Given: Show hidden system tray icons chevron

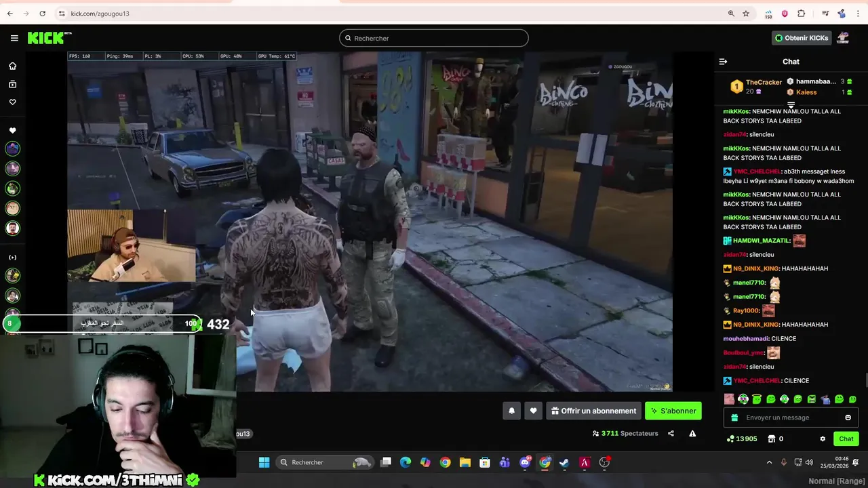Looking at the screenshot, I should pyautogui.click(x=769, y=462).
